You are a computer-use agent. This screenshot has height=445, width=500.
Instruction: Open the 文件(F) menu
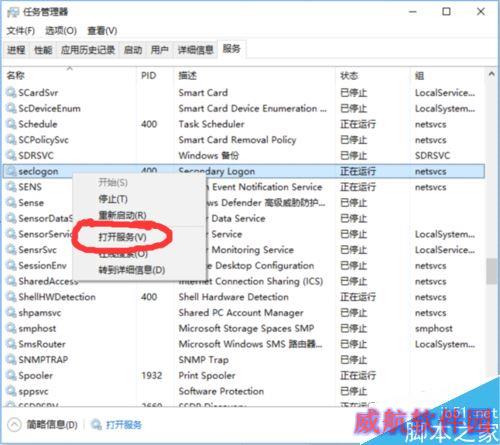pos(21,31)
